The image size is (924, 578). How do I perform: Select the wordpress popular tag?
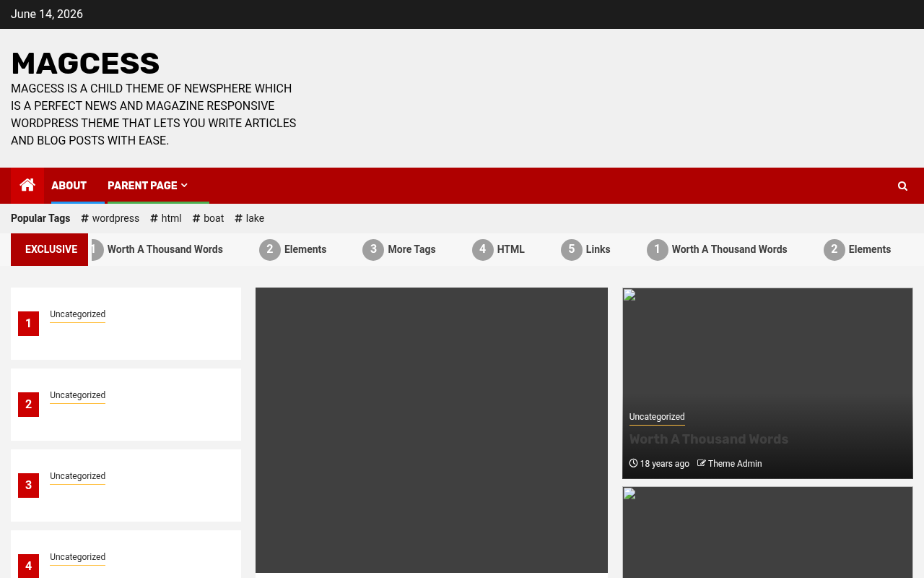tap(110, 218)
